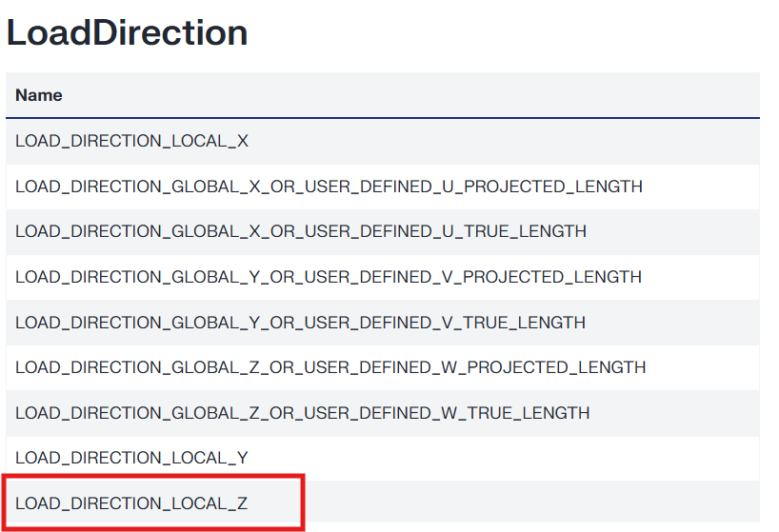Viewport: 779px width, 532px height.
Task: Select the GLOBAL_X U_TRUE_LENGTH entry
Action: point(301,231)
